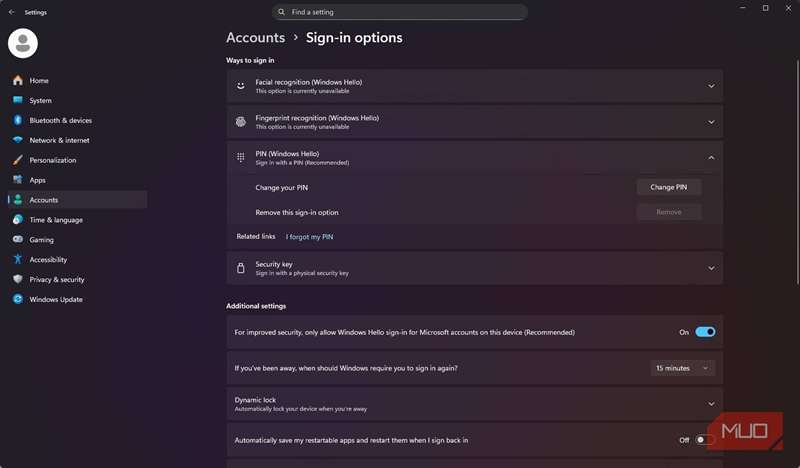Turn off Windows Hello-only sign-in toggle
This screenshot has width=800, height=468.
705,332
